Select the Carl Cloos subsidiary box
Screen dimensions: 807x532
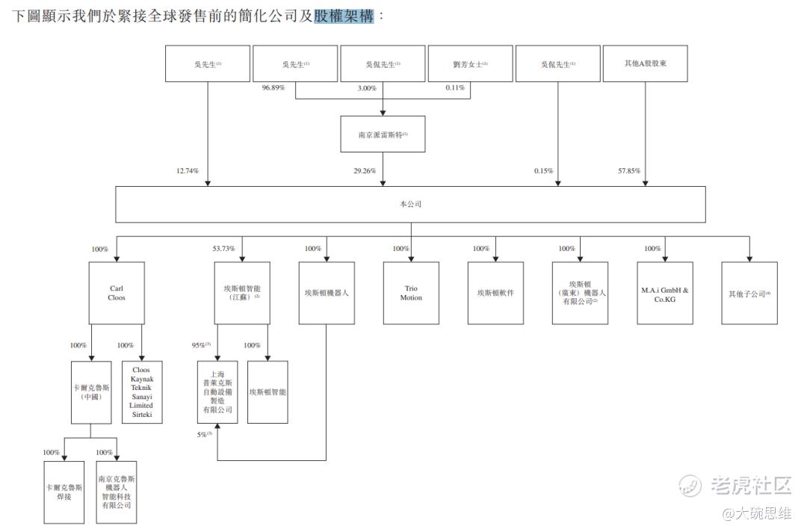117,293
